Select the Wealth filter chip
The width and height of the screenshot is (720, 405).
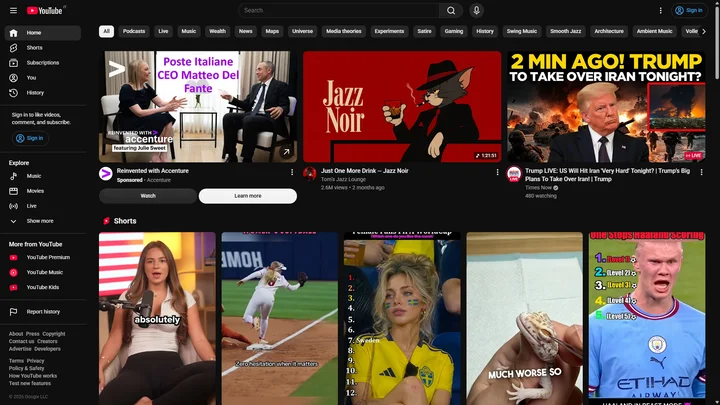click(x=217, y=31)
